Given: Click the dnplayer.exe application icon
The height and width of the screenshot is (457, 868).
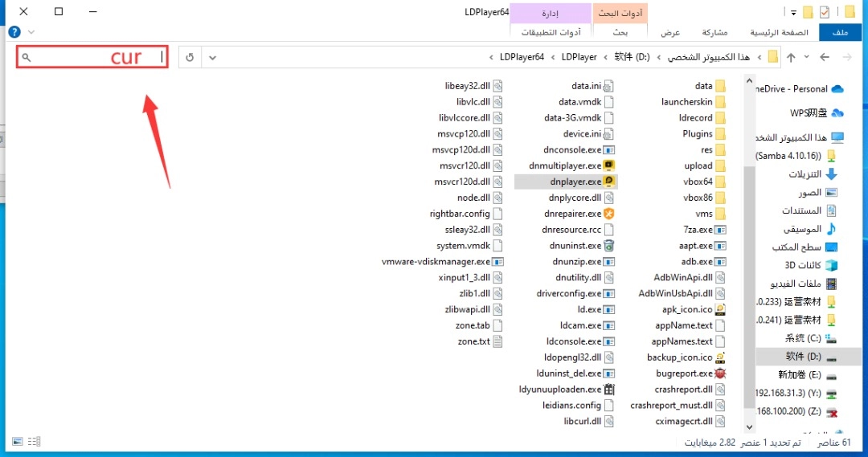Looking at the screenshot, I should click(609, 182).
